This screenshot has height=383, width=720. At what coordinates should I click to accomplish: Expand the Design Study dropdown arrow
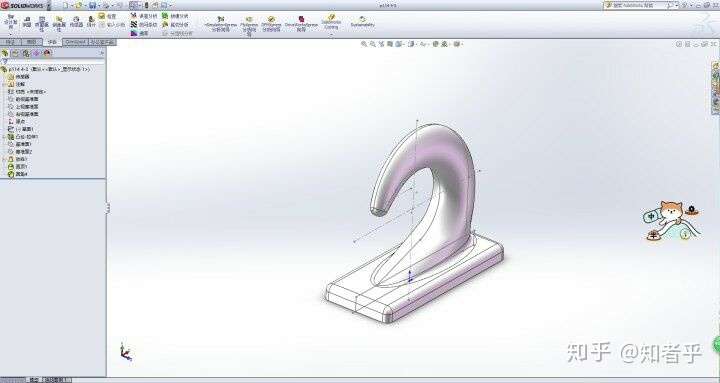10,34
